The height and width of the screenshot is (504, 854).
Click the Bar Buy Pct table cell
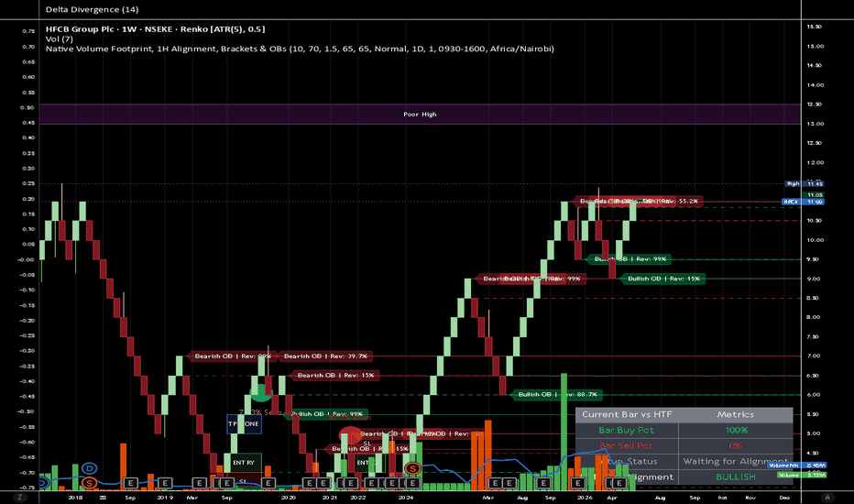coord(627,431)
